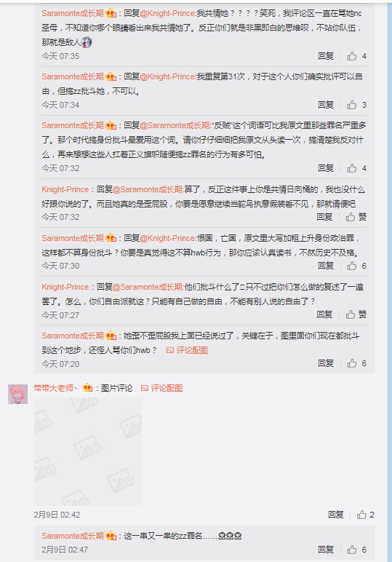Click the page scrollbar on right edge
The image size is (392, 562).
coord(389,281)
